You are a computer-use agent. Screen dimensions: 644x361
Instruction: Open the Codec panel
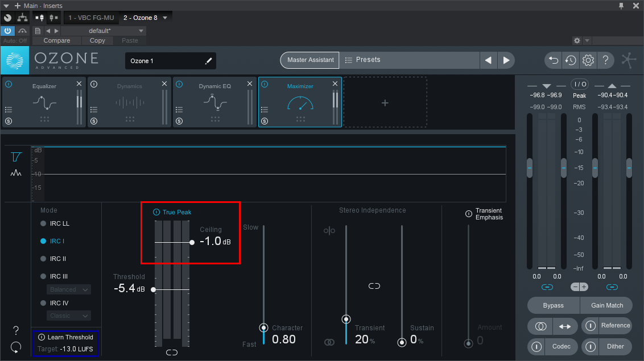(x=561, y=347)
